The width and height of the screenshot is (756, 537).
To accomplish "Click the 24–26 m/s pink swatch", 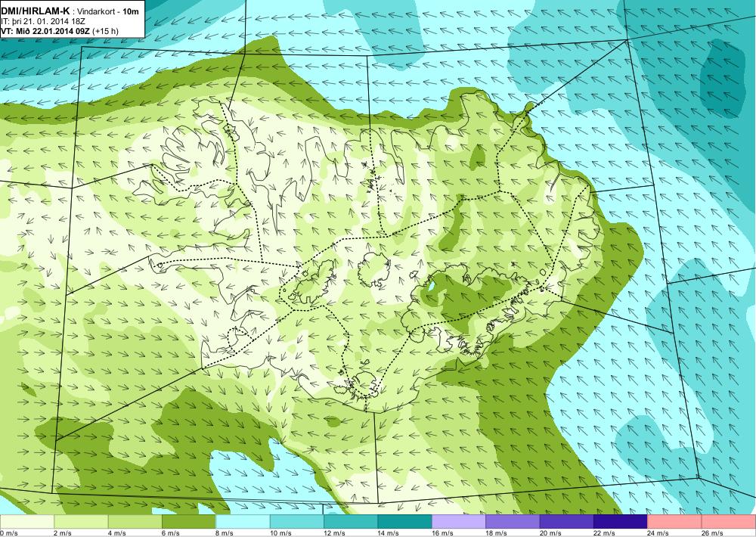I will [x=675, y=522].
